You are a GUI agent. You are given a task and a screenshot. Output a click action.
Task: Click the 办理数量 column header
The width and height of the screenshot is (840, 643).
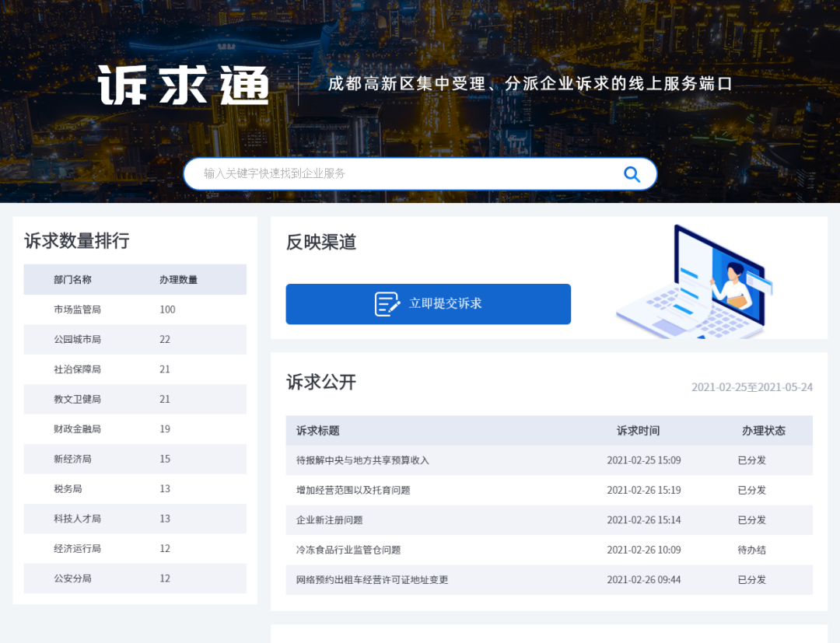coord(178,279)
